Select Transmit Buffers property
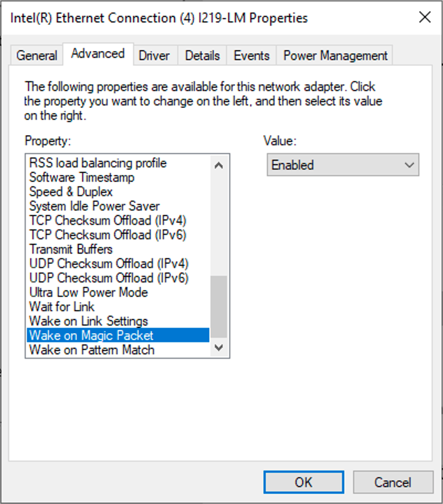Image resolution: width=443 pixels, height=504 pixels. pyautogui.click(x=118, y=249)
